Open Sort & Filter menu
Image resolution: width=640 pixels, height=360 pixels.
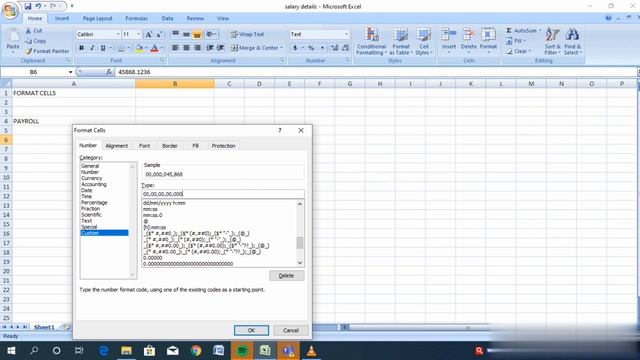552,41
